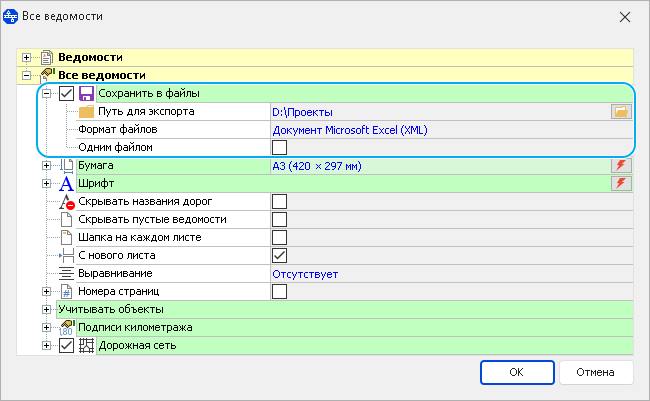Viewport: 650px width, 401px height.
Task: Click the lightning button in Шрифт row
Action: 621,183
